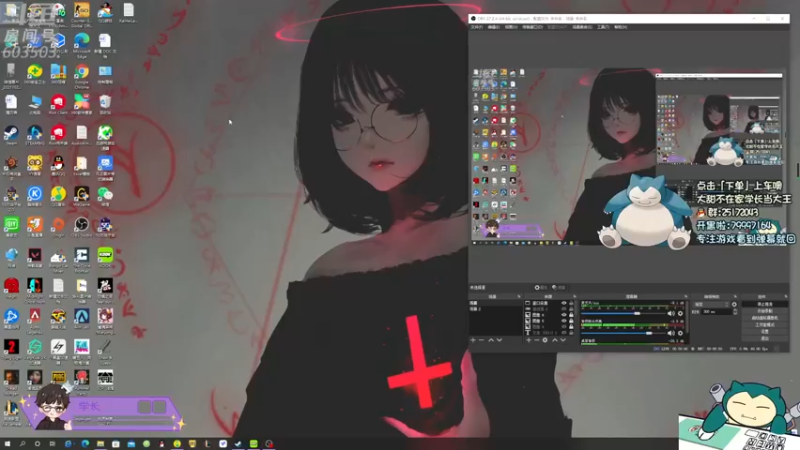Toggle visibility of 窗口采集 source in OBS
800x450 pixels.
(x=564, y=303)
